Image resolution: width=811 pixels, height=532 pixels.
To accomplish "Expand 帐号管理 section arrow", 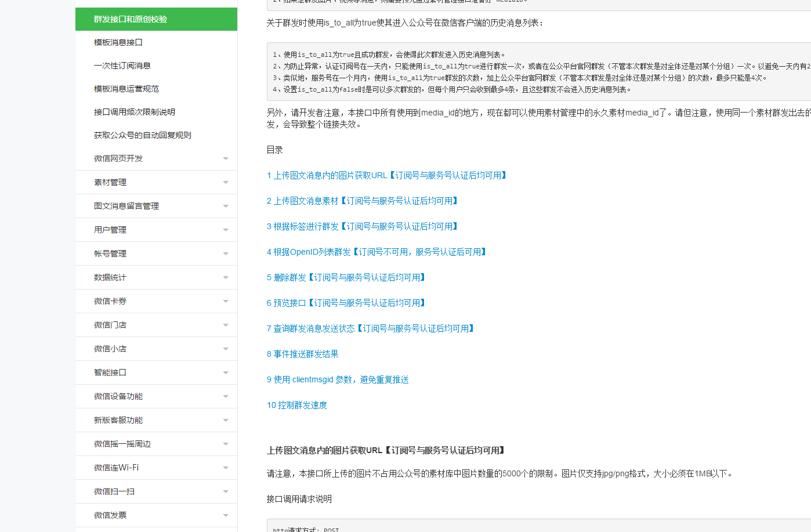I will tap(226, 254).
